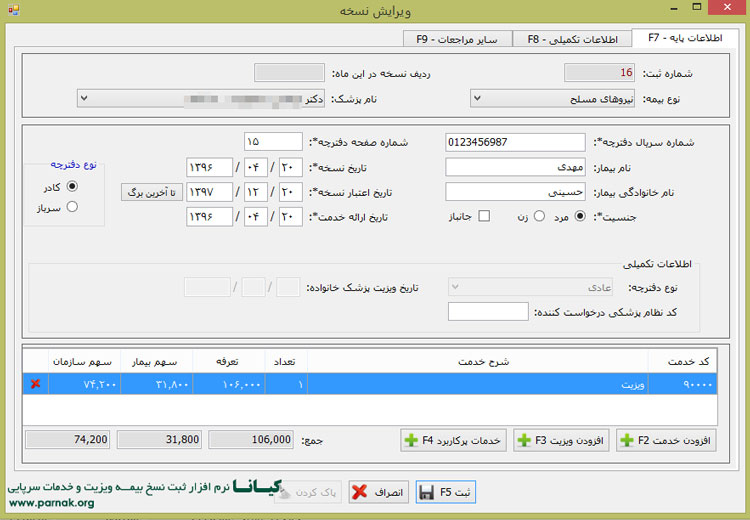Screen dimensions: 750x520
Task: Tick the جانباز checkbox
Action: click(484, 216)
